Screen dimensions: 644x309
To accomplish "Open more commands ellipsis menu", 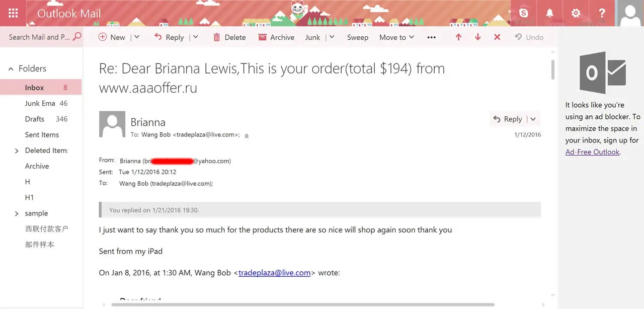I will (431, 37).
